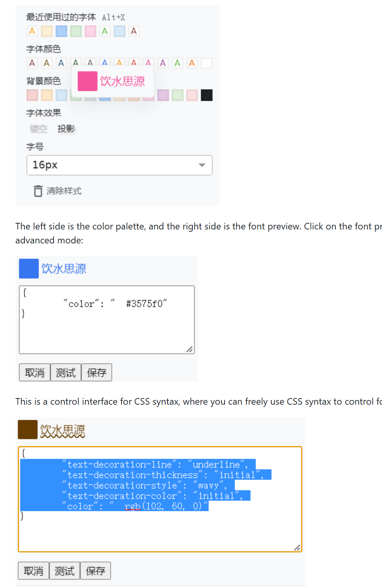Apply the 投影 shadow font effect

point(66,129)
